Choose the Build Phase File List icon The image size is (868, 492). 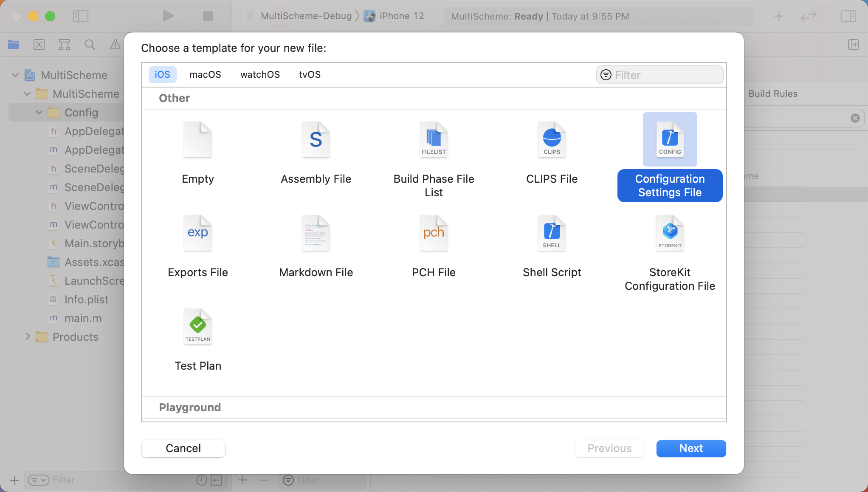[434, 140]
